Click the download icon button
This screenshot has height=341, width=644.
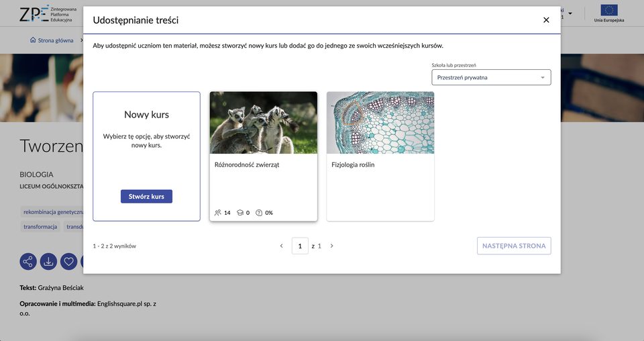[x=48, y=261]
